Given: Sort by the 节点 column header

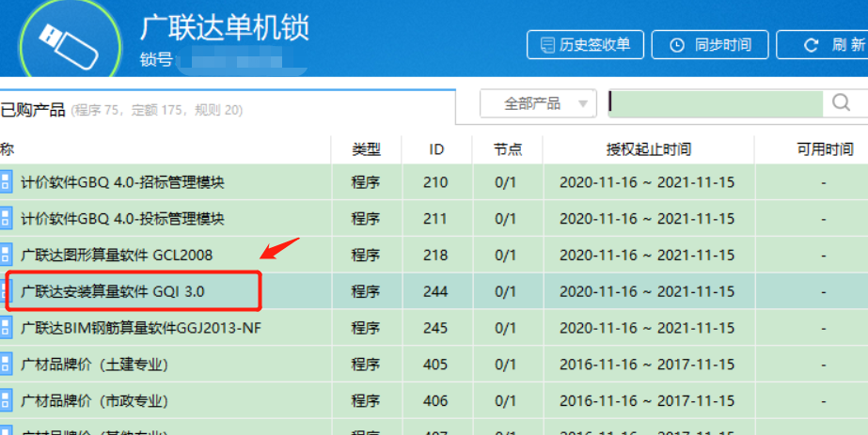Looking at the screenshot, I should pos(508,149).
